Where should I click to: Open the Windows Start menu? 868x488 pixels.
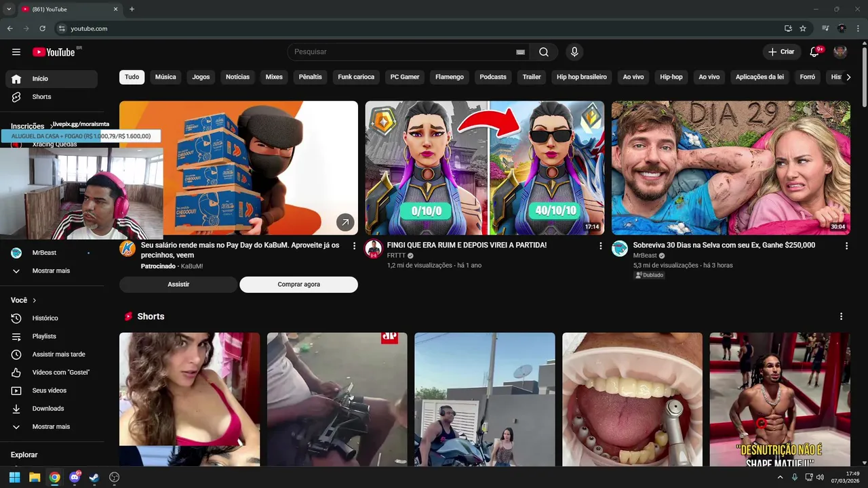point(15,477)
